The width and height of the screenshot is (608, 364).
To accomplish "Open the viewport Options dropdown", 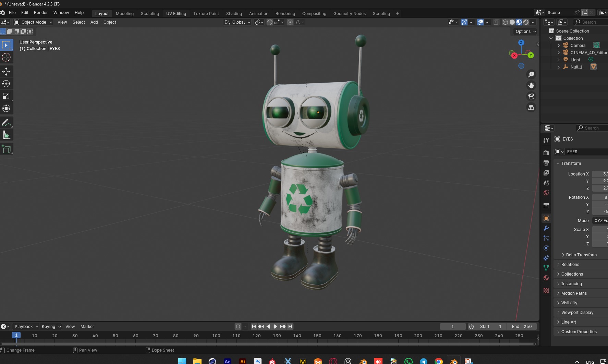I will (525, 31).
